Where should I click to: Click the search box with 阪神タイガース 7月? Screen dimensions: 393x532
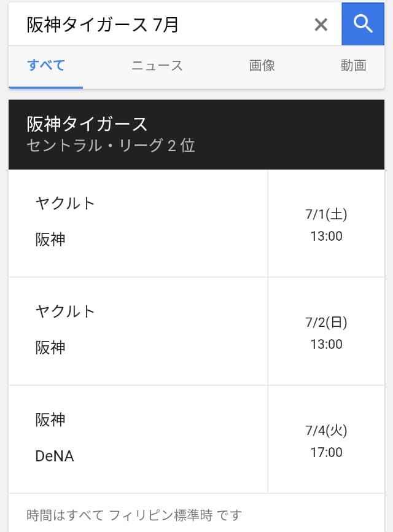coord(160,25)
